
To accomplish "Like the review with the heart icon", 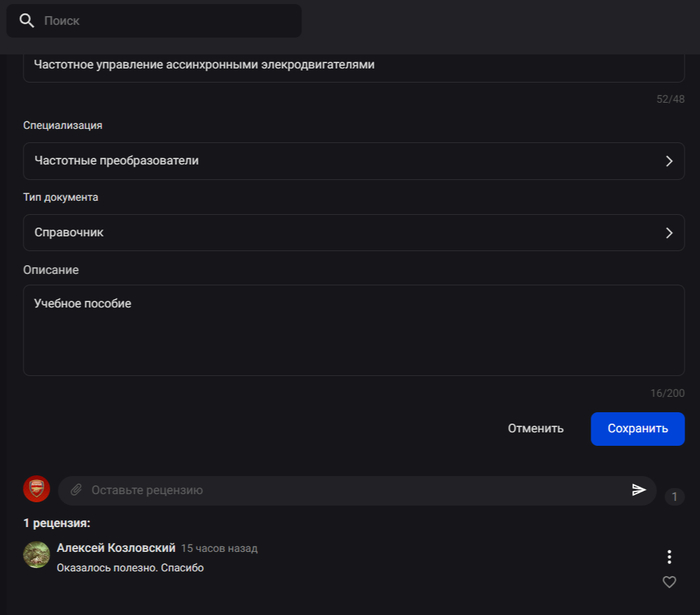I will [669, 582].
